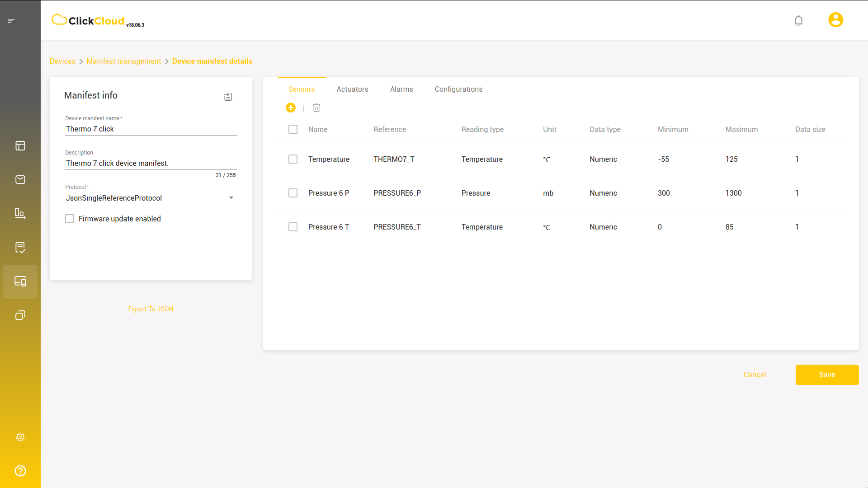This screenshot has width=868, height=488.
Task: Check the Temperature sensor row checkbox
Action: coord(293,159)
